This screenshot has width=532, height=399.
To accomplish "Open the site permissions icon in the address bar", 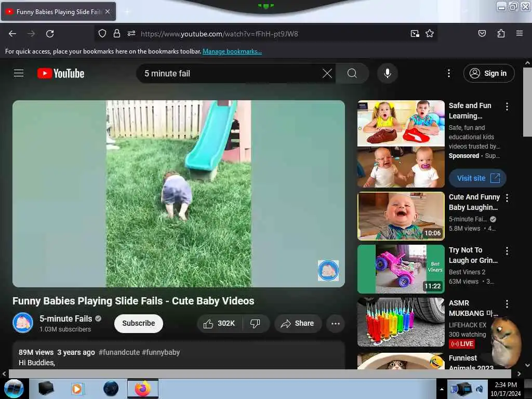I will coord(131,34).
